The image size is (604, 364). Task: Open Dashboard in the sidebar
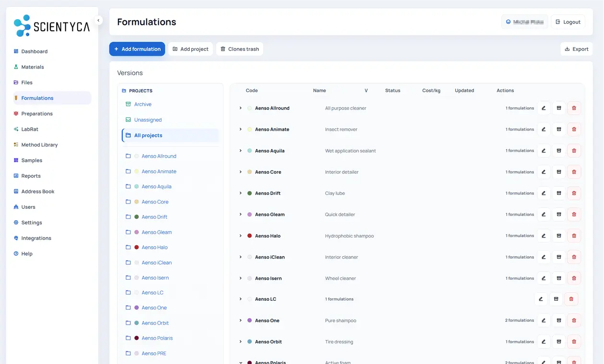(x=52, y=51)
